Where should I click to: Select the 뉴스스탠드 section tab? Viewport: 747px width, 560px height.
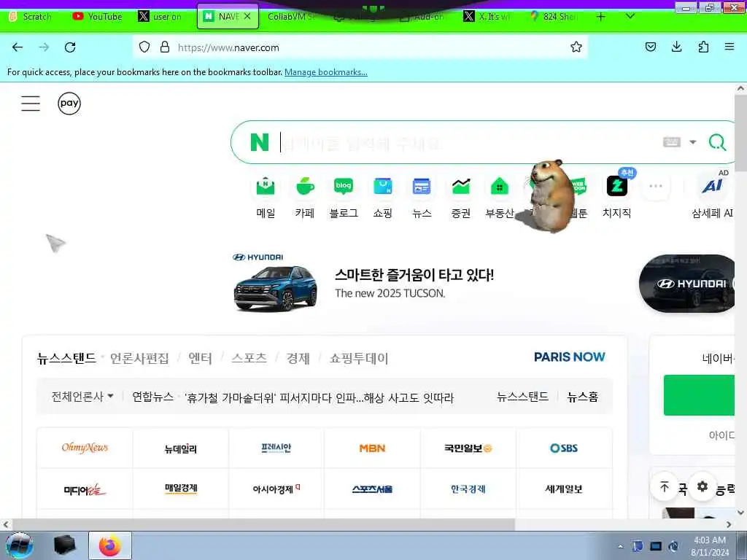pos(66,358)
